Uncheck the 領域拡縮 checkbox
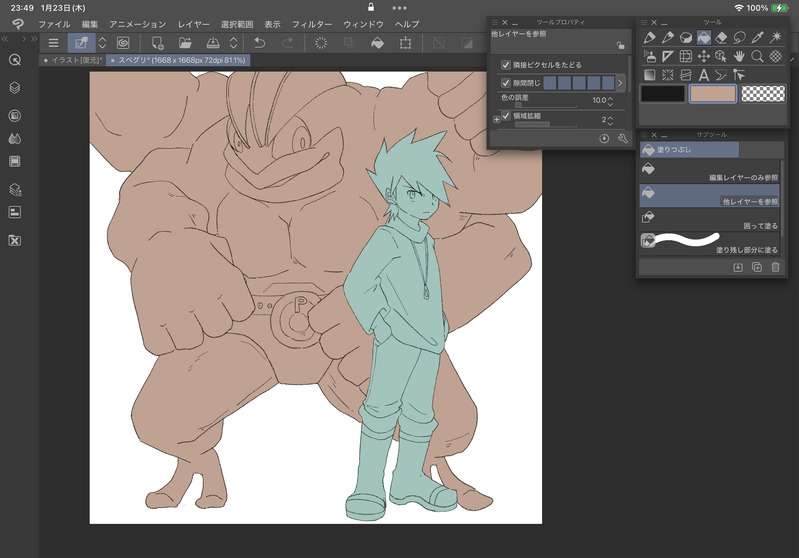This screenshot has height=558, width=799. click(505, 116)
